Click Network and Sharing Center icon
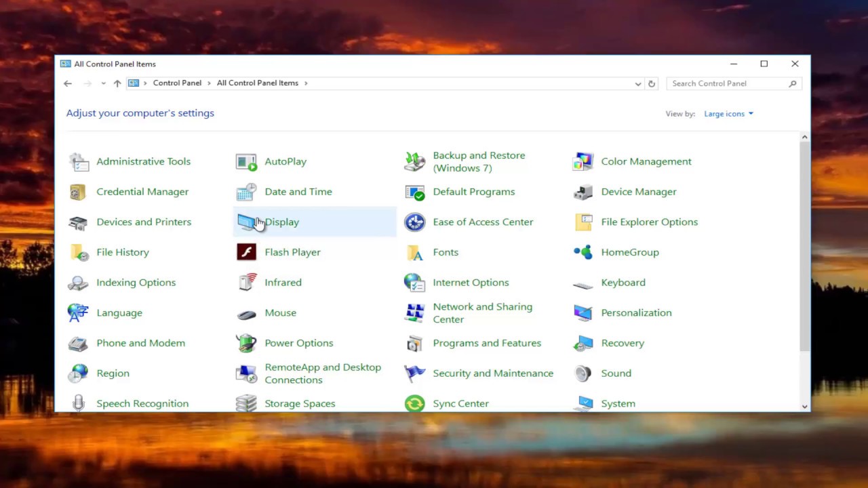Screen dimensions: 868x488 414,313
